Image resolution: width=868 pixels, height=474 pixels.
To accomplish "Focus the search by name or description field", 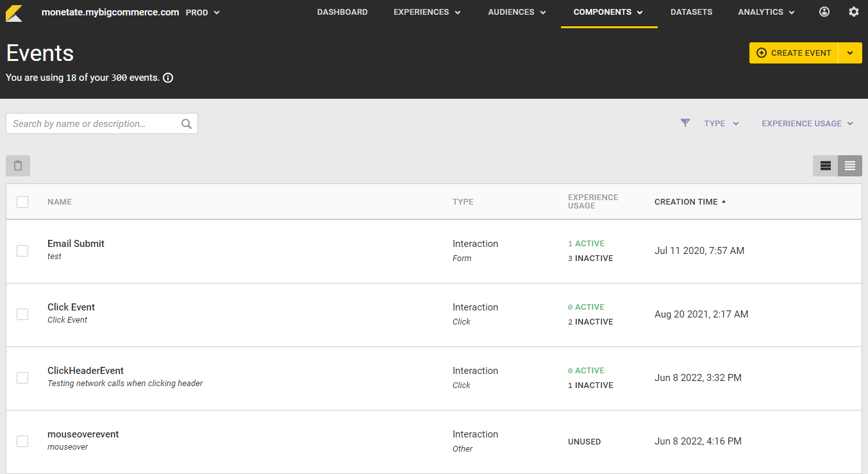I will [102, 124].
